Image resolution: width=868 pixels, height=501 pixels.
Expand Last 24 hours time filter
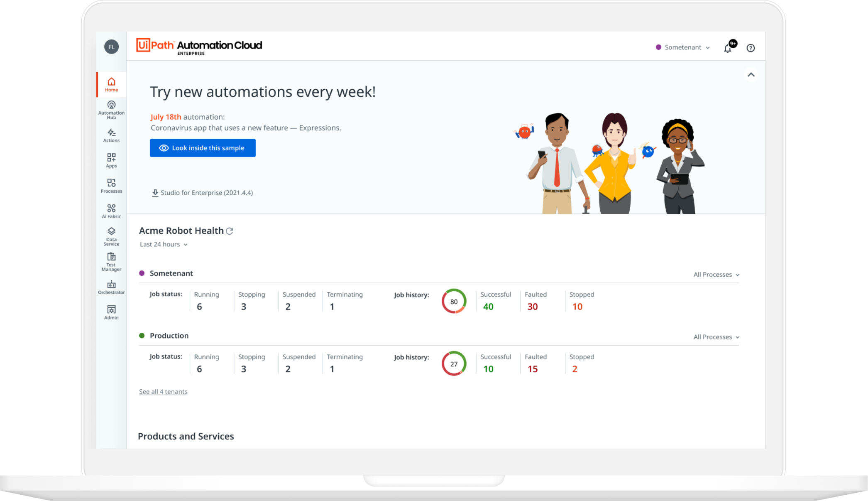click(164, 244)
